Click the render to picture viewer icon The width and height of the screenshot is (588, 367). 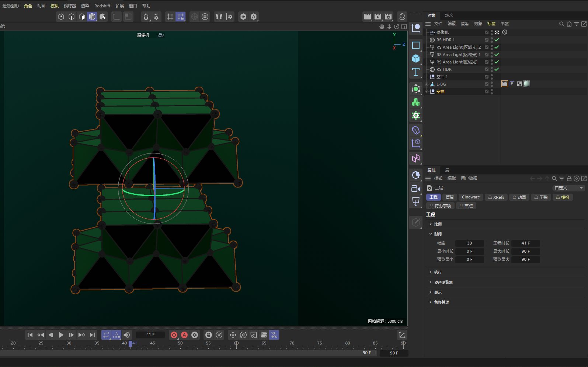(x=378, y=17)
